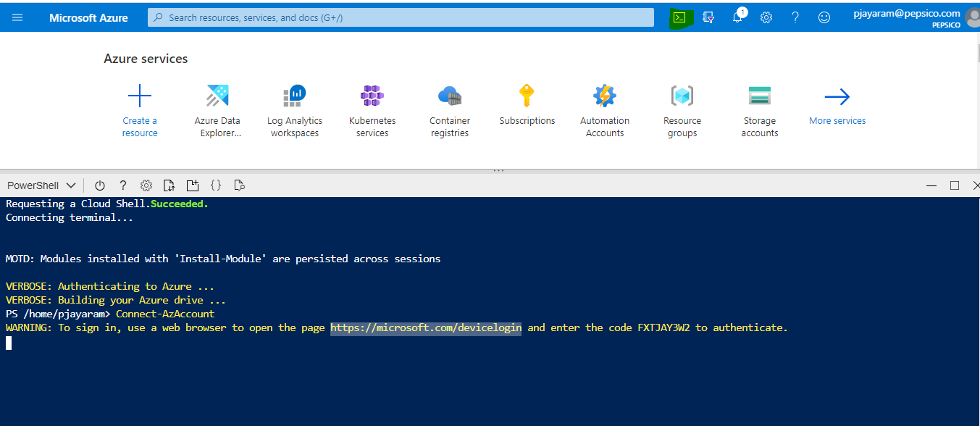Open the Storage accounts icon

pos(760,96)
